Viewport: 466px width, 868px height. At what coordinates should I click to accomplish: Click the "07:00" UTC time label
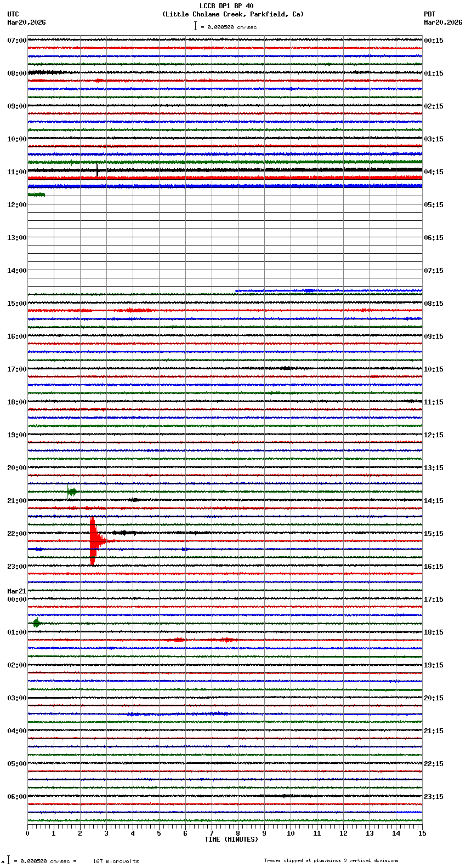[x=17, y=41]
